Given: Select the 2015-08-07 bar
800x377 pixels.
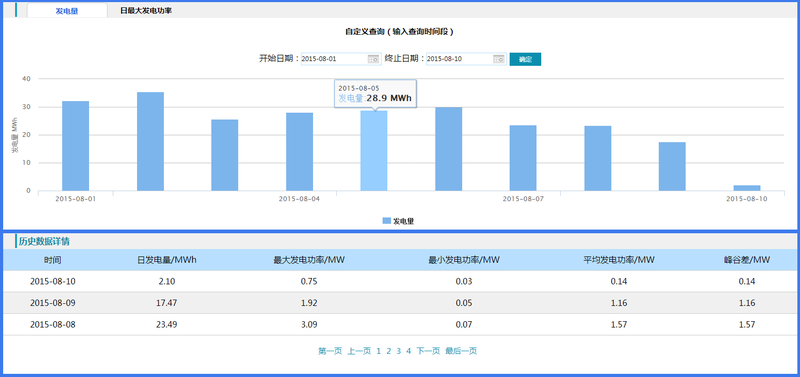Looking at the screenshot, I should coord(523,158).
